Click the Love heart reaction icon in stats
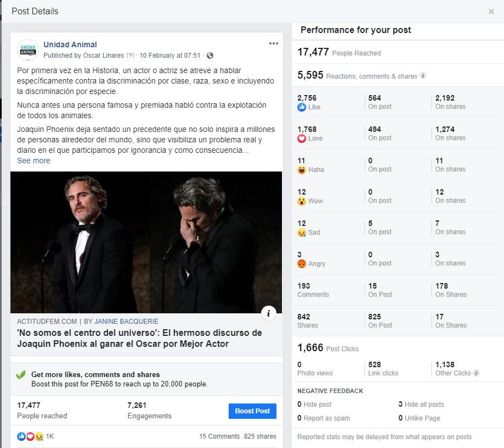Screen dimensions: 504x448 [302, 139]
